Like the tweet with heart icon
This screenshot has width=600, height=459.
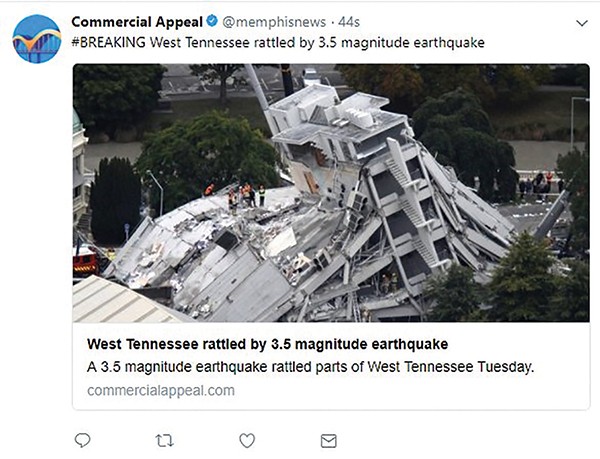(247, 440)
